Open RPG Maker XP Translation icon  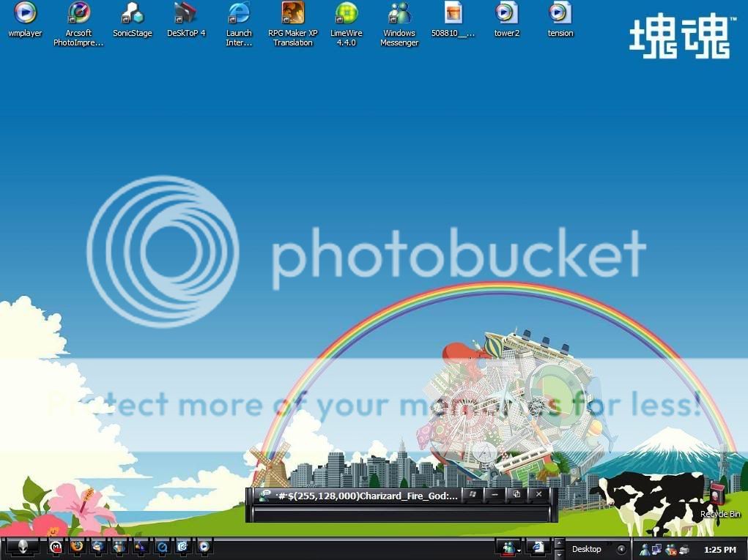coord(292,13)
